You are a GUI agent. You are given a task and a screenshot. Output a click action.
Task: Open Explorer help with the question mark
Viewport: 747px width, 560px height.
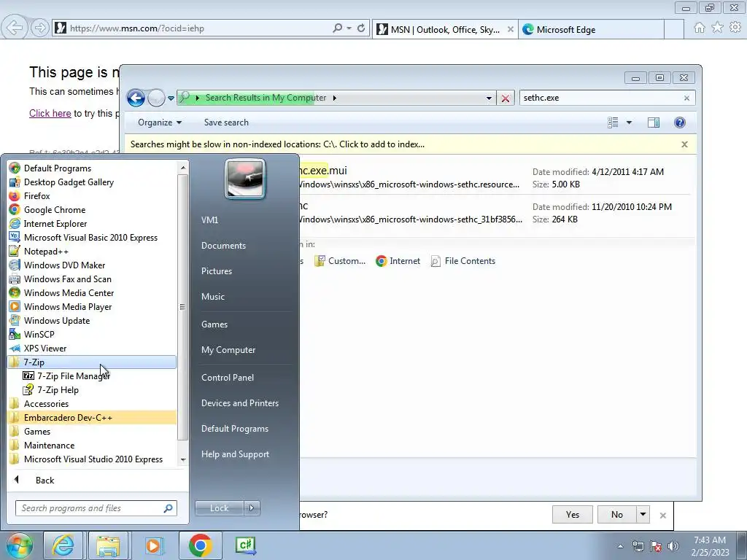tap(679, 122)
